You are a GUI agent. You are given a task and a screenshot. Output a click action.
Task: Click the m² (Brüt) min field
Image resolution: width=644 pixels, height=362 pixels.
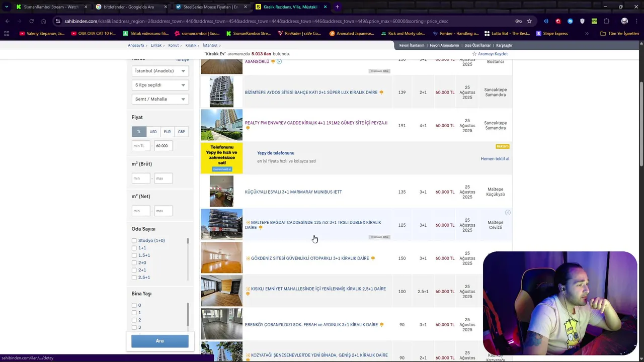[x=141, y=178]
